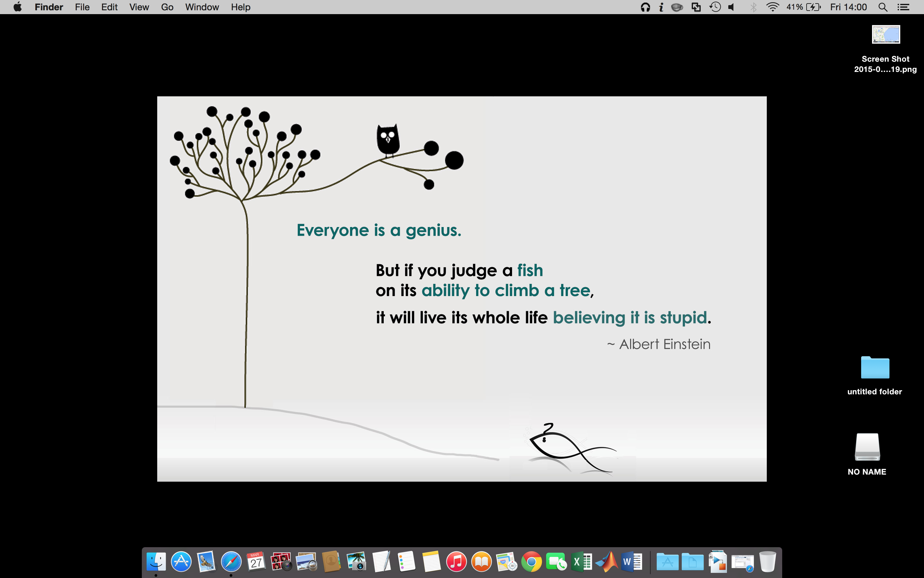Open the Bluetooth status menu

point(753,7)
